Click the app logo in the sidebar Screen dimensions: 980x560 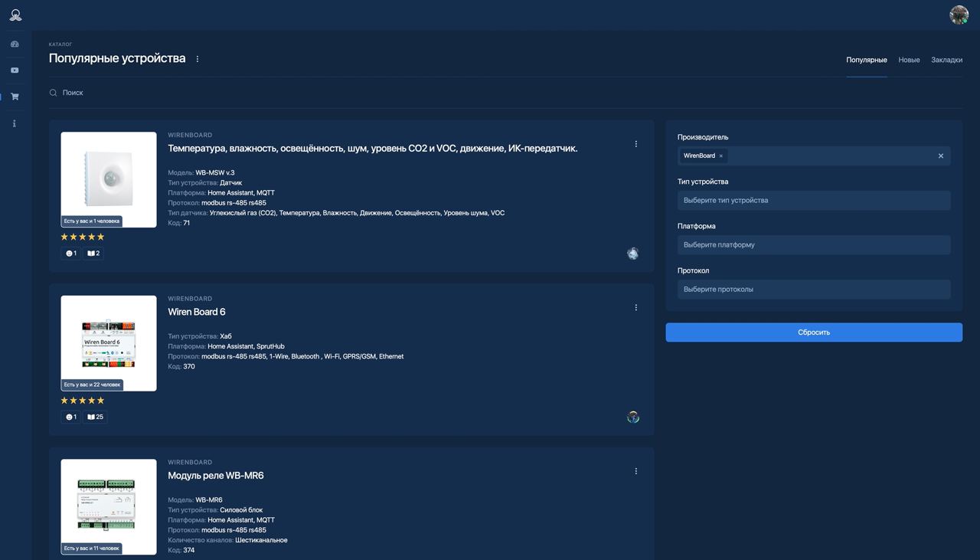click(x=15, y=15)
